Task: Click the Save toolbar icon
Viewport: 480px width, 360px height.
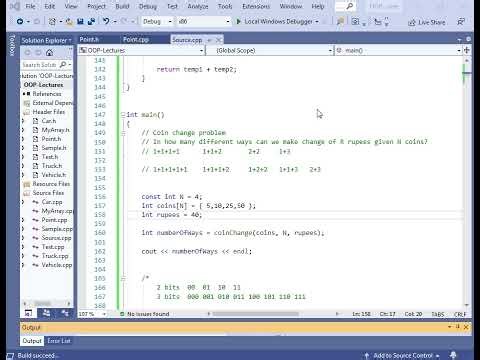Action: coord(80,22)
